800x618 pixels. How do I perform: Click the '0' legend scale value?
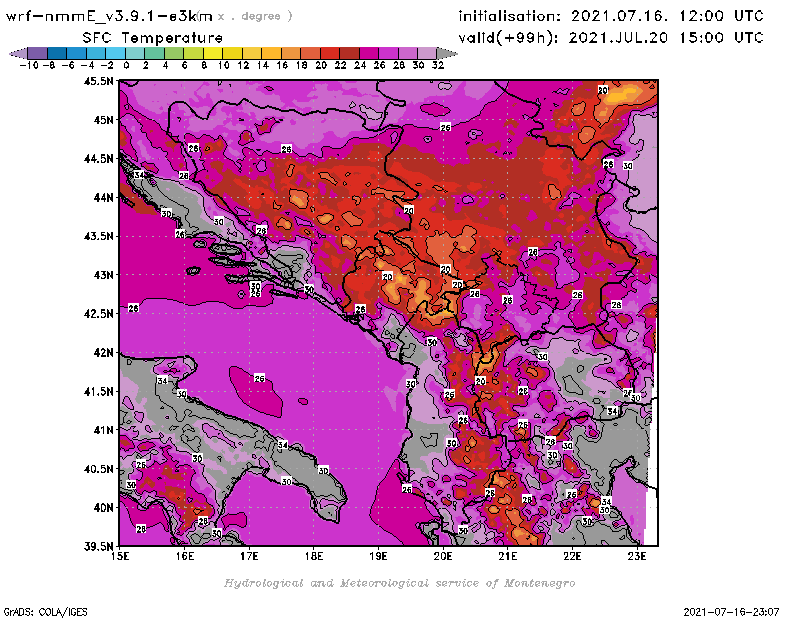(127, 65)
